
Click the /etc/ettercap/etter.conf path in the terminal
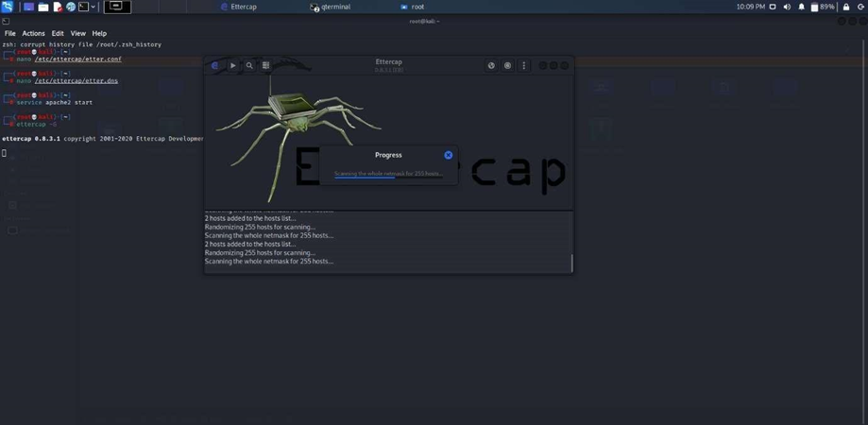point(78,59)
